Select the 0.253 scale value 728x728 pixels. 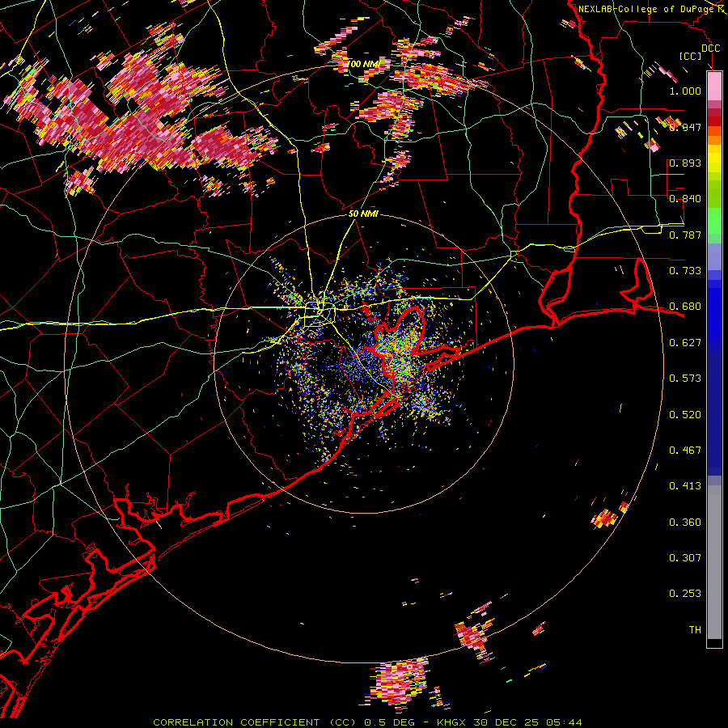(685, 594)
